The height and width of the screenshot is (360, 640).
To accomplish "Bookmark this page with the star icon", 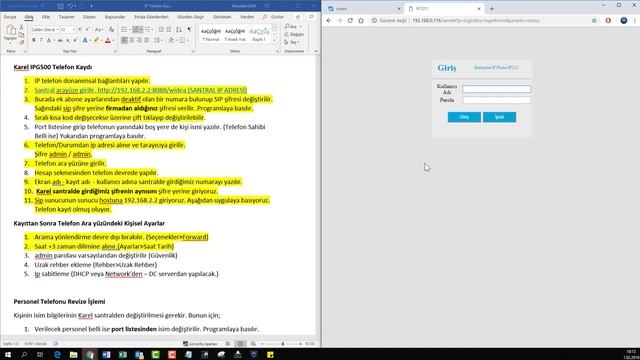I will click(594, 20).
